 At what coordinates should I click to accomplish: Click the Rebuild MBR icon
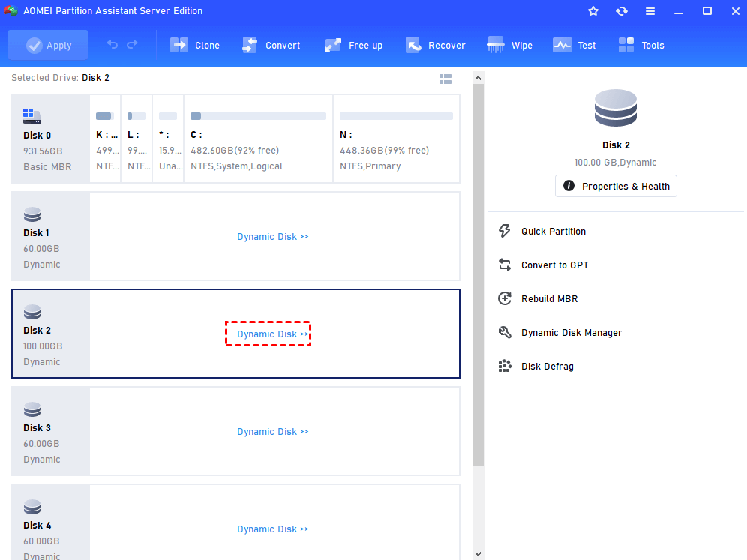505,298
